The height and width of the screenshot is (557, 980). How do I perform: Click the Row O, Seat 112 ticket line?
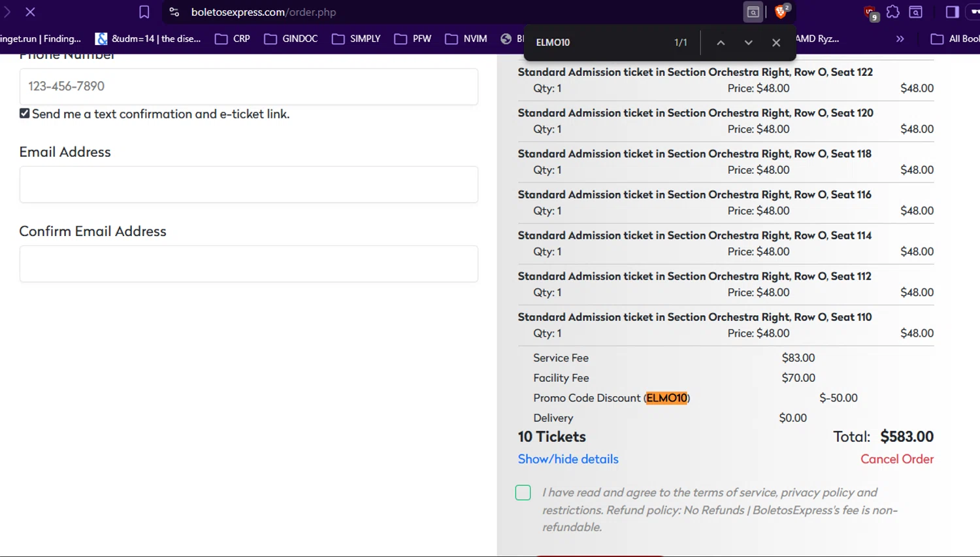tap(694, 276)
